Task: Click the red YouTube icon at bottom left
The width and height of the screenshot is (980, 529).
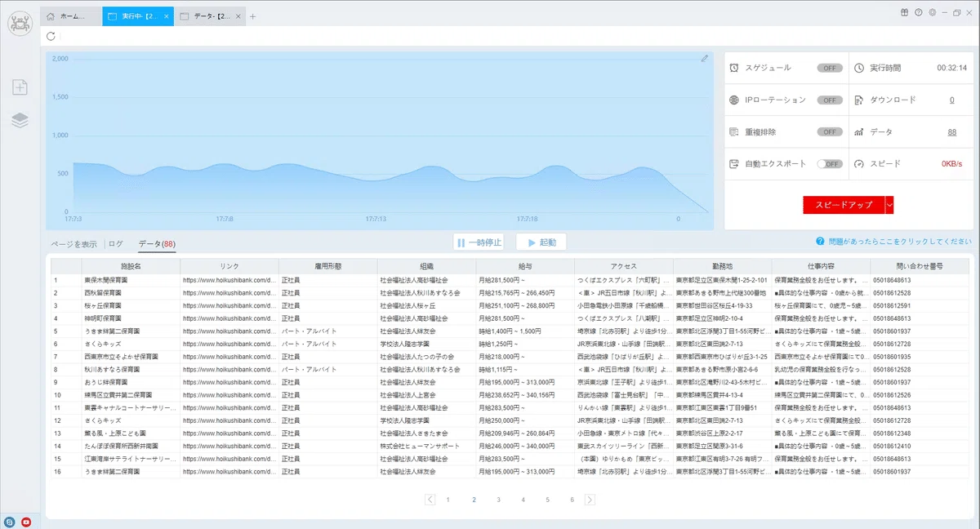Action: (x=27, y=521)
